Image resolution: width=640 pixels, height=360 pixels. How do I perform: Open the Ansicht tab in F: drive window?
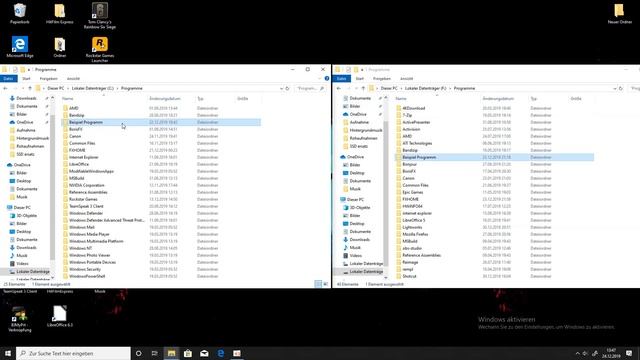point(407,78)
